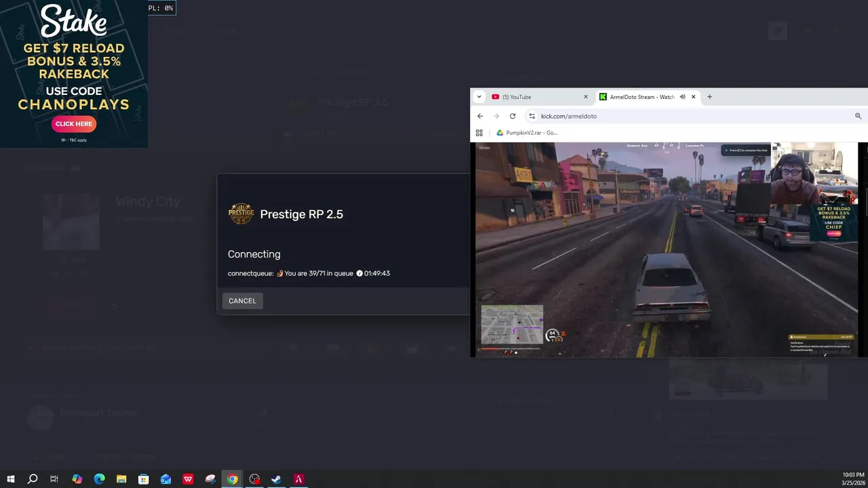Go forward in Chrome
The height and width of the screenshot is (488, 868).
pos(496,116)
